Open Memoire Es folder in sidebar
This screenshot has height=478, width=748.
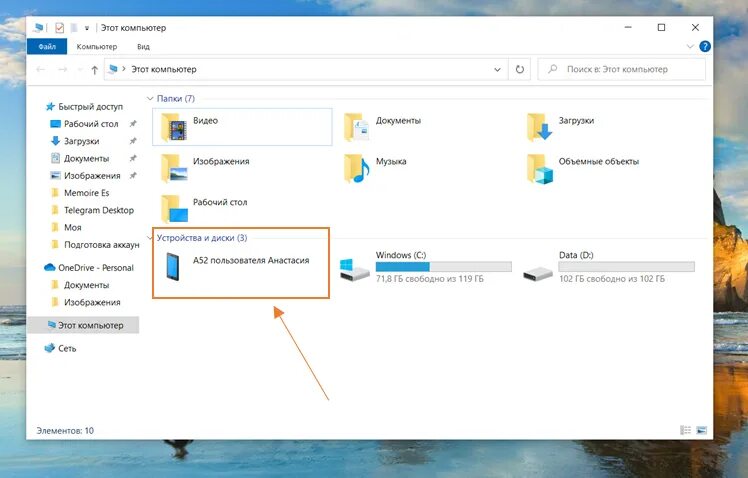80,193
